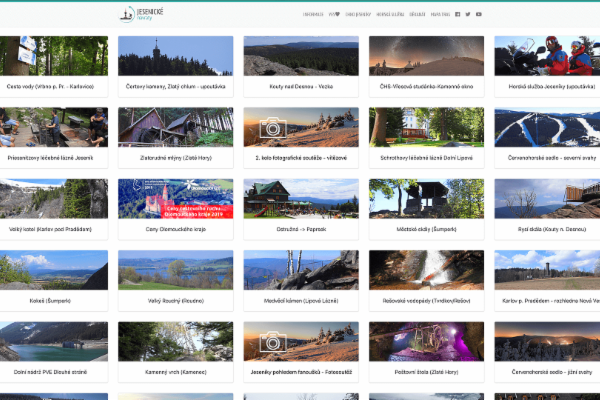This screenshot has width=600, height=400.
Task: Open Ostružná -> Paprsek panorama
Action: [301, 199]
